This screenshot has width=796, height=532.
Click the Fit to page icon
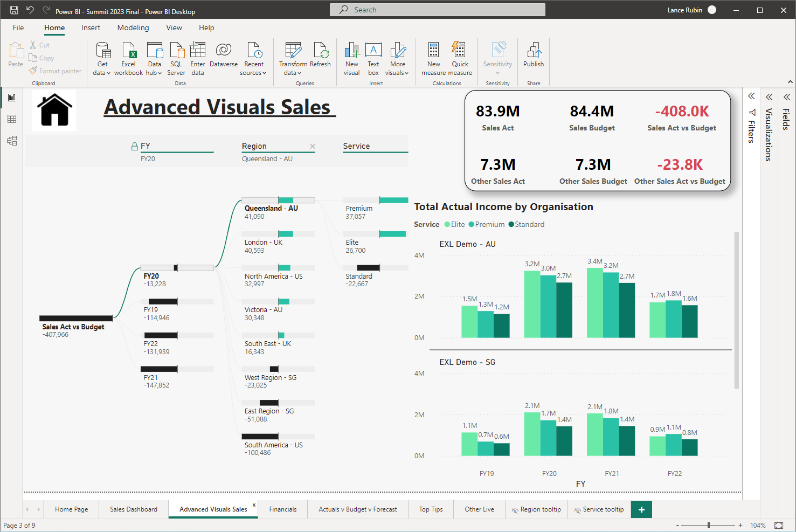[x=779, y=525]
